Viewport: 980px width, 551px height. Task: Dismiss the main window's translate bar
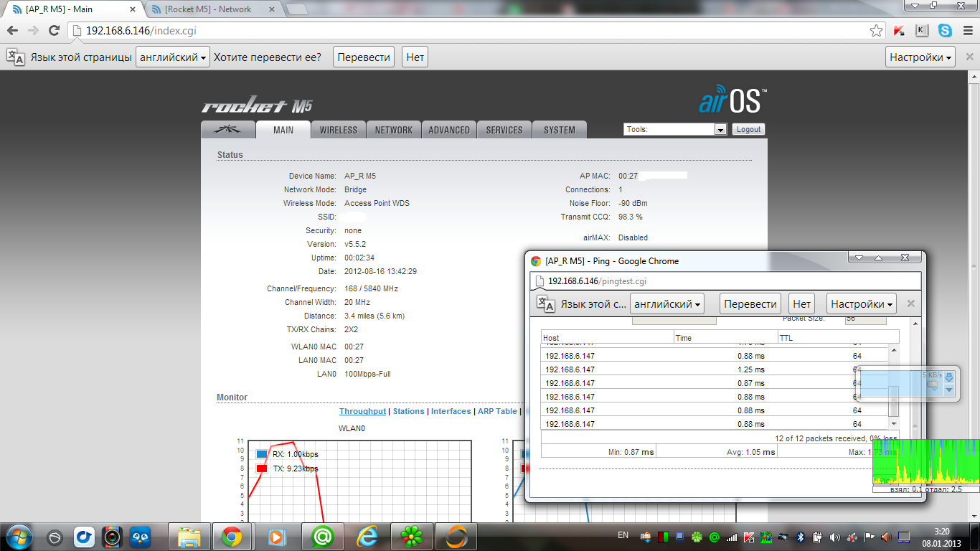(x=970, y=57)
